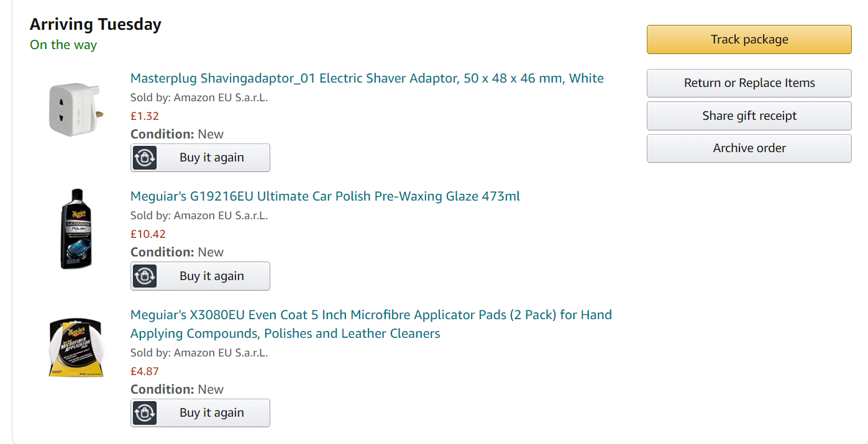Screen dimensions: 868x444
Task: Click the £1.32 price text
Action: (x=145, y=116)
